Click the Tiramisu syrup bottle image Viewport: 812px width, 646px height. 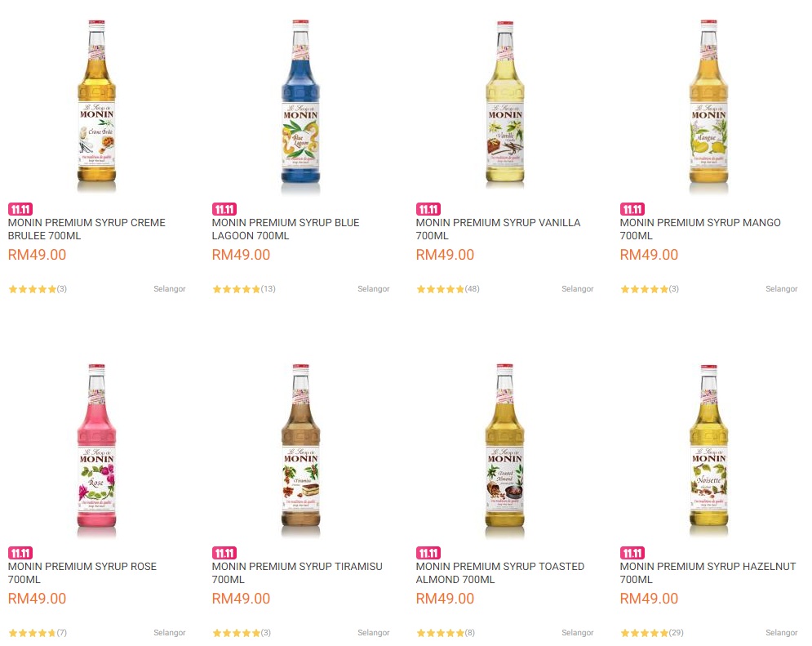point(300,447)
